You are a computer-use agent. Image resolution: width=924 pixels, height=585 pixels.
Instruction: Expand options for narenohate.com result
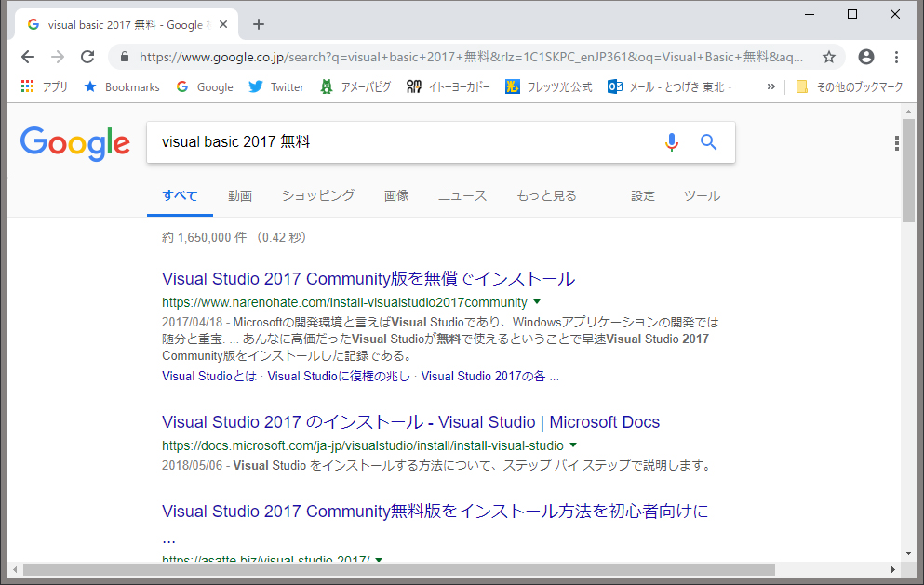click(537, 302)
